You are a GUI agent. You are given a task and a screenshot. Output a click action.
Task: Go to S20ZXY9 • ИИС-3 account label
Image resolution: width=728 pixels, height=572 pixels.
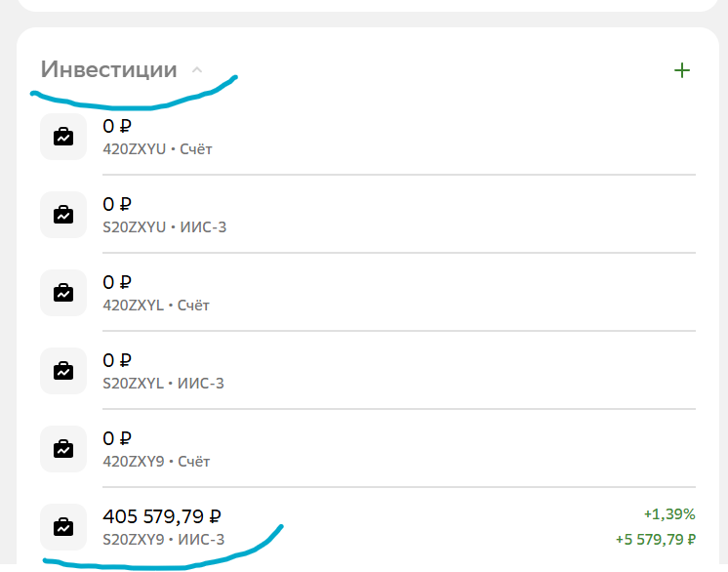click(x=164, y=540)
